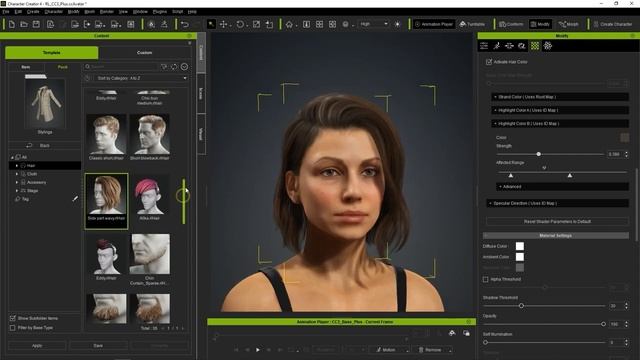Collapse Highlight Color B section
The height and width of the screenshot is (360, 640).
560,123
